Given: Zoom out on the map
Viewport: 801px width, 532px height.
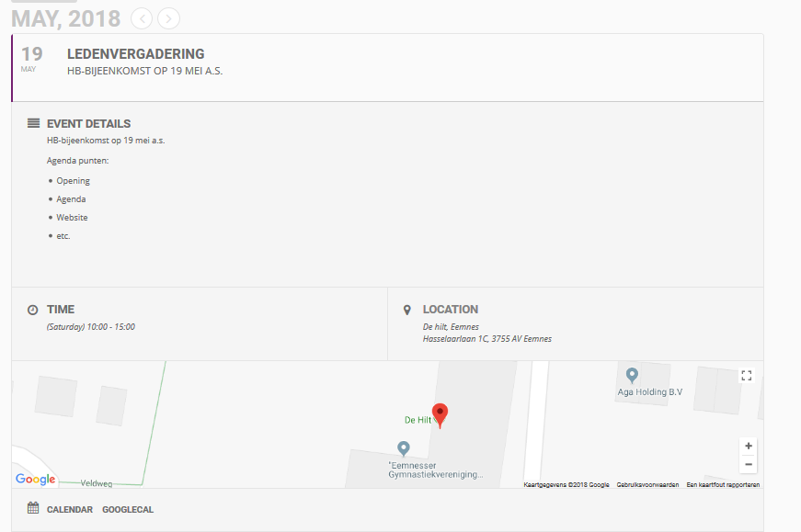Looking at the screenshot, I should (748, 464).
